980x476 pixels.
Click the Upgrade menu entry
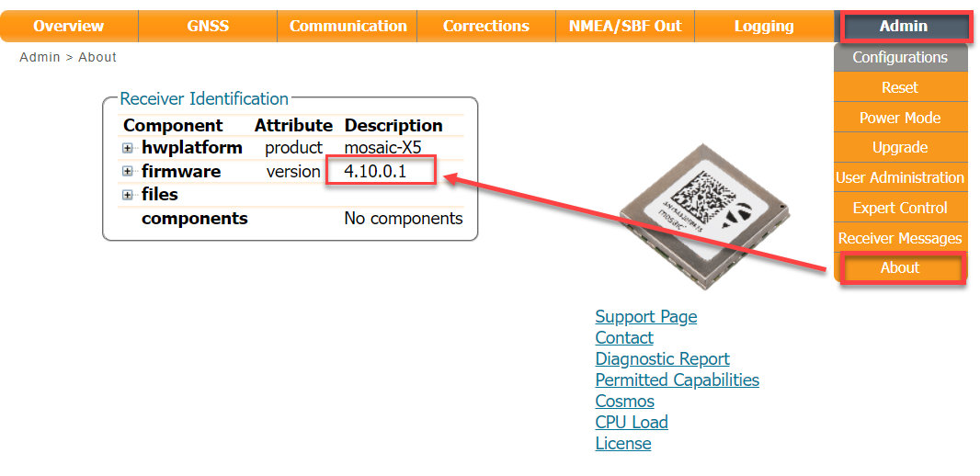pyautogui.click(x=900, y=147)
